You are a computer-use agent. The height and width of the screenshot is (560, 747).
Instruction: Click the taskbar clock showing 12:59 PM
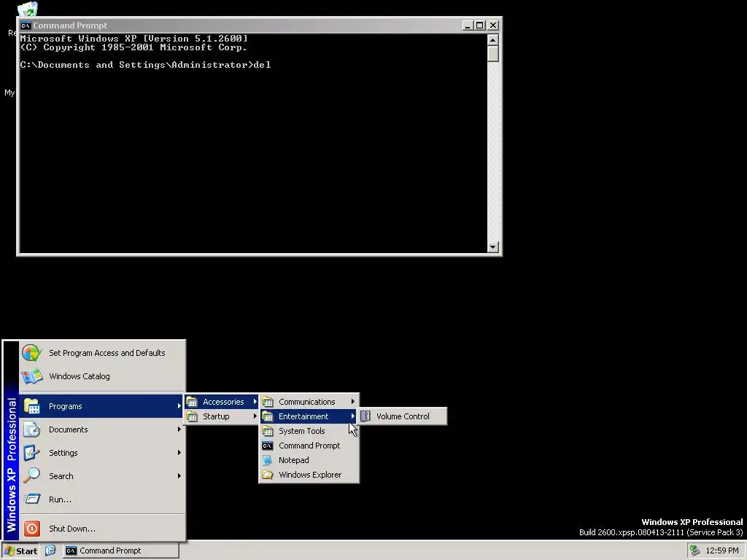pos(722,551)
